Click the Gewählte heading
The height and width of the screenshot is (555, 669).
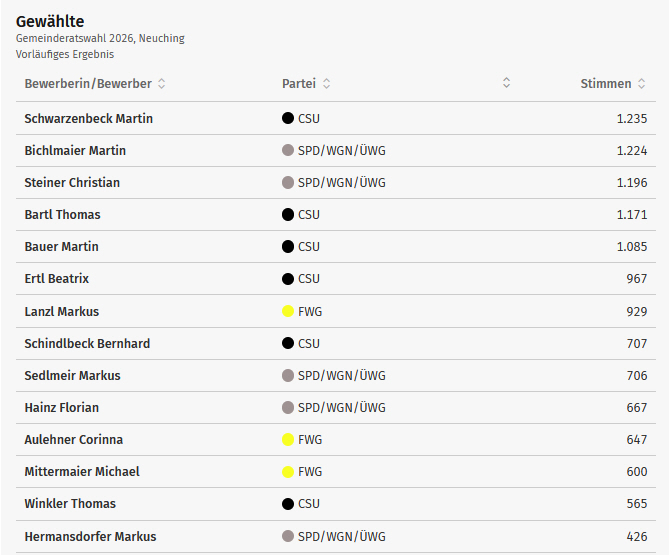pos(50,21)
